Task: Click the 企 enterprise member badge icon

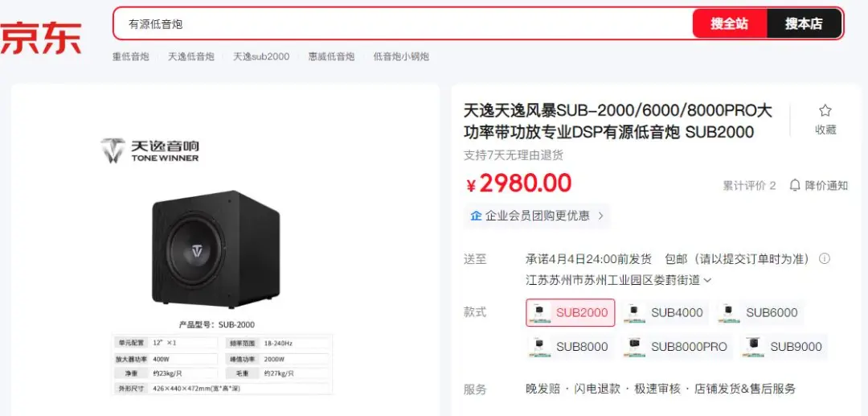Action: [476, 216]
